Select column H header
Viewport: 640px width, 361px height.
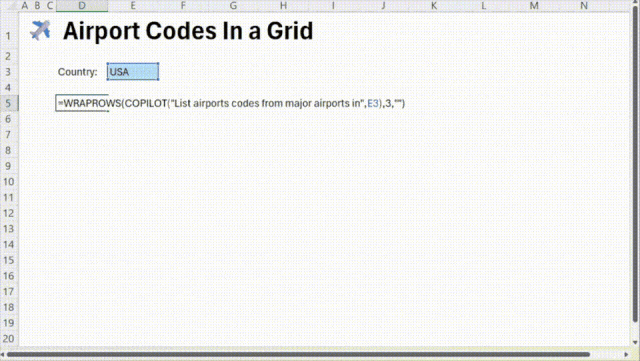(283, 6)
